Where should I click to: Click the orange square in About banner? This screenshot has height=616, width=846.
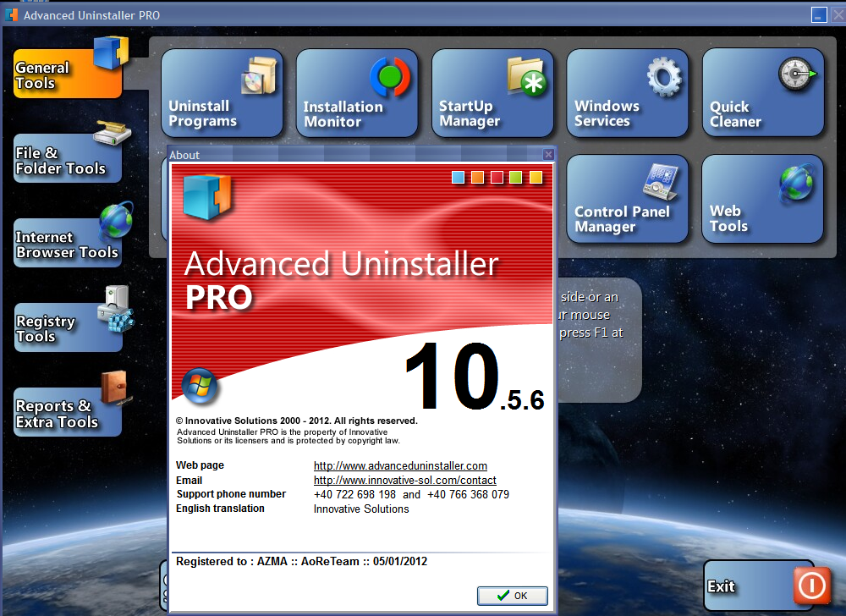[477, 177]
